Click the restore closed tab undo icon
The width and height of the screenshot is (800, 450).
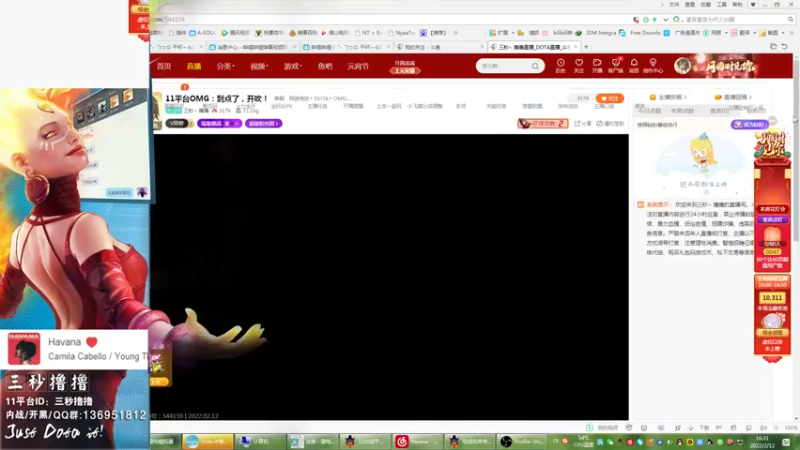pos(784,46)
